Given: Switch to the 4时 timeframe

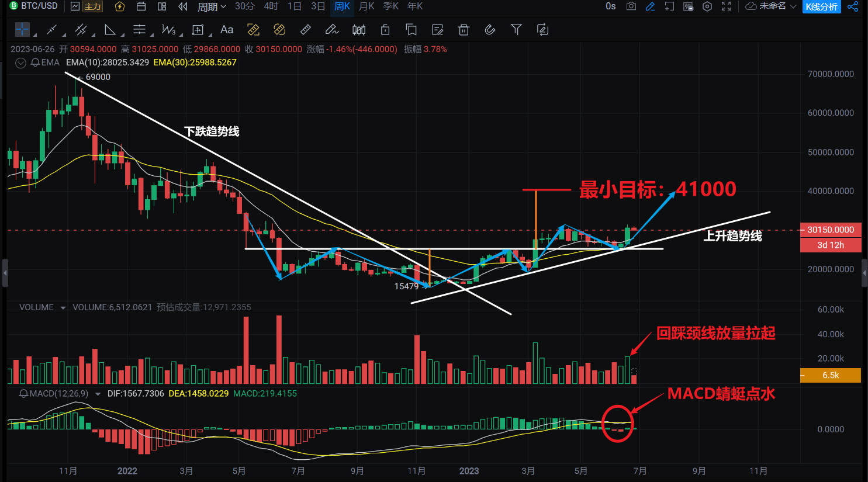Looking at the screenshot, I should click(x=271, y=6).
